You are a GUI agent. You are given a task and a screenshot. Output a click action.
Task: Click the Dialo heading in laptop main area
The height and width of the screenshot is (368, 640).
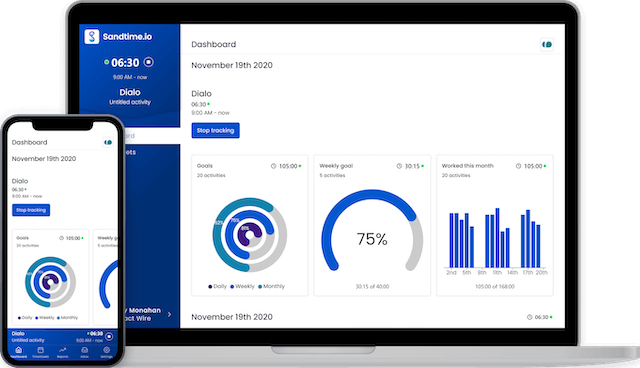point(202,93)
